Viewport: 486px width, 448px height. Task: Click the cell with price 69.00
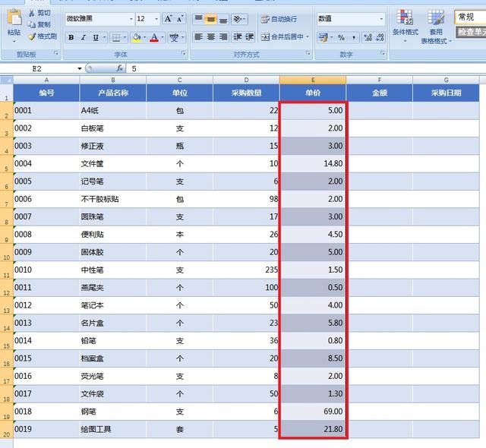[313, 412]
